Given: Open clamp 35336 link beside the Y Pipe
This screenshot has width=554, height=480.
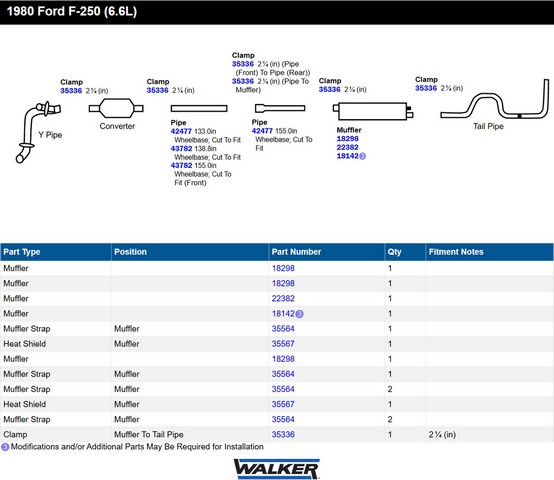Looking at the screenshot, I should click(71, 91).
